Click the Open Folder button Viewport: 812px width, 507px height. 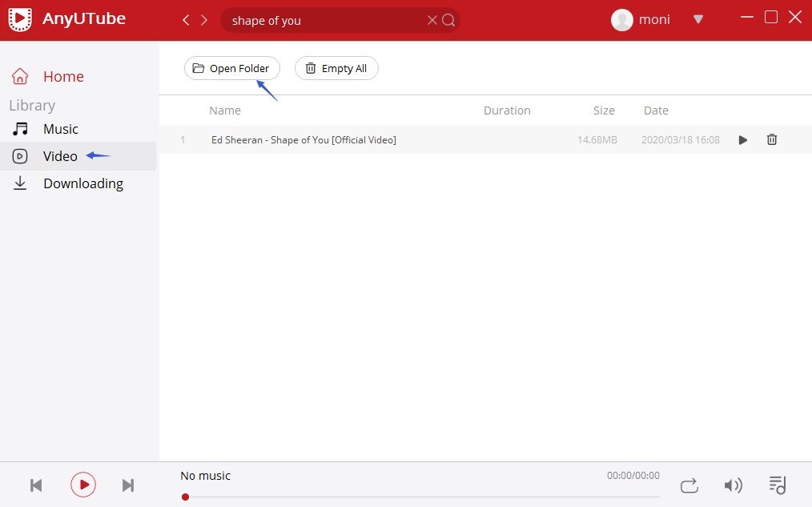(232, 68)
